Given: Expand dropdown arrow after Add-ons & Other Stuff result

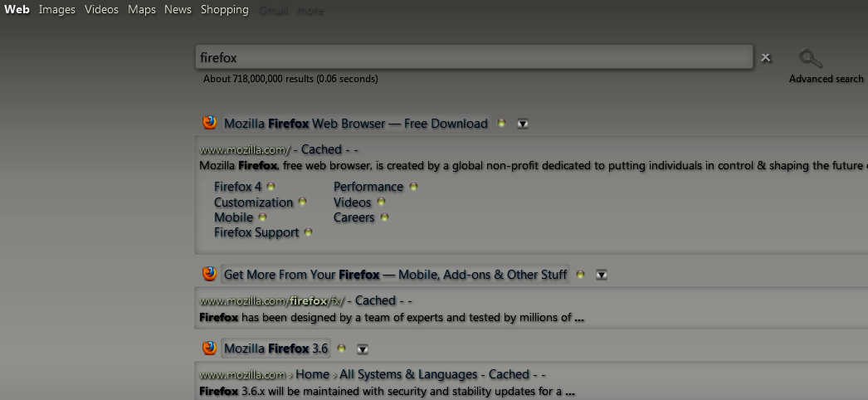Looking at the screenshot, I should [601, 275].
